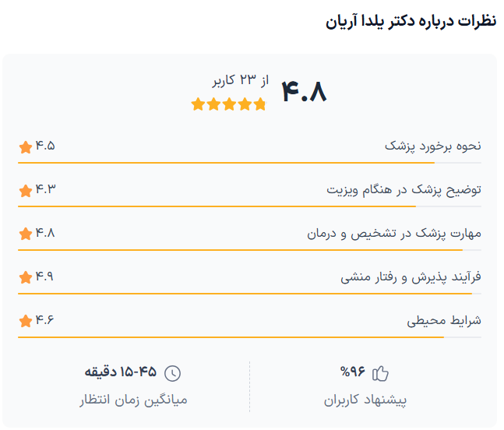This screenshot has height=430, width=504.
Task: Click the از ۲۳ کاربر user count text
Action: (x=240, y=80)
